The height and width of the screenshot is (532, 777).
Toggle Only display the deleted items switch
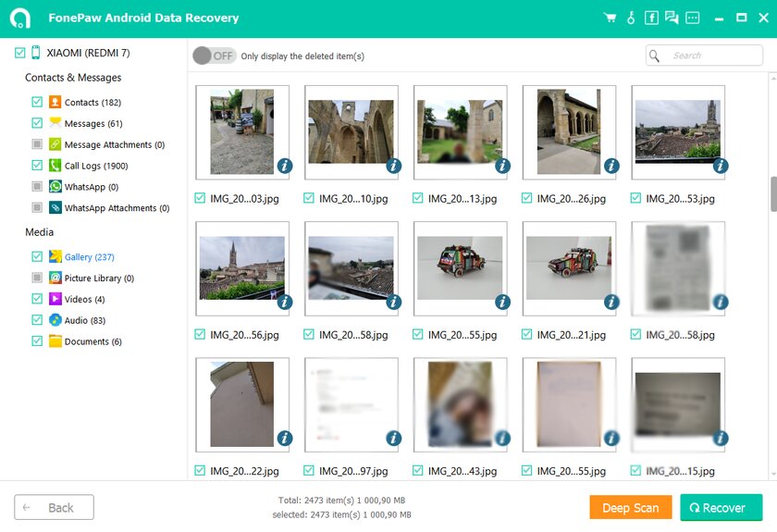tap(214, 56)
